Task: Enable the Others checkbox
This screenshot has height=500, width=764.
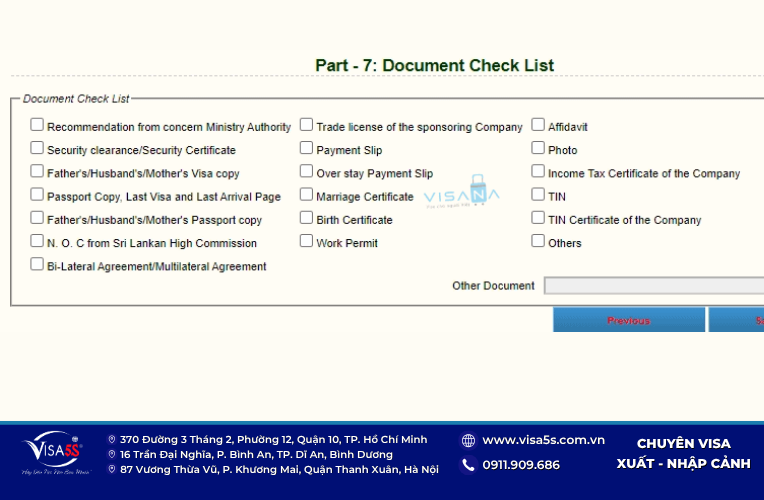Action: pos(538,241)
